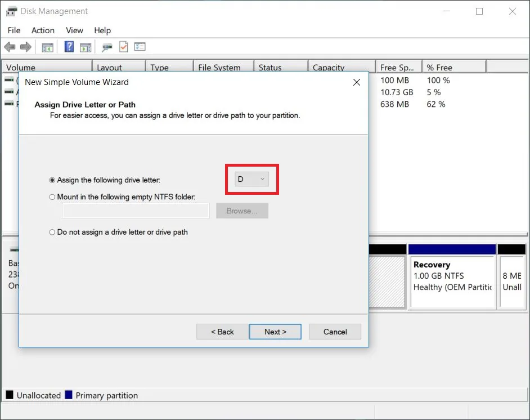Click the Properties checkmark toolbar icon
The image size is (530, 420).
coord(124,47)
